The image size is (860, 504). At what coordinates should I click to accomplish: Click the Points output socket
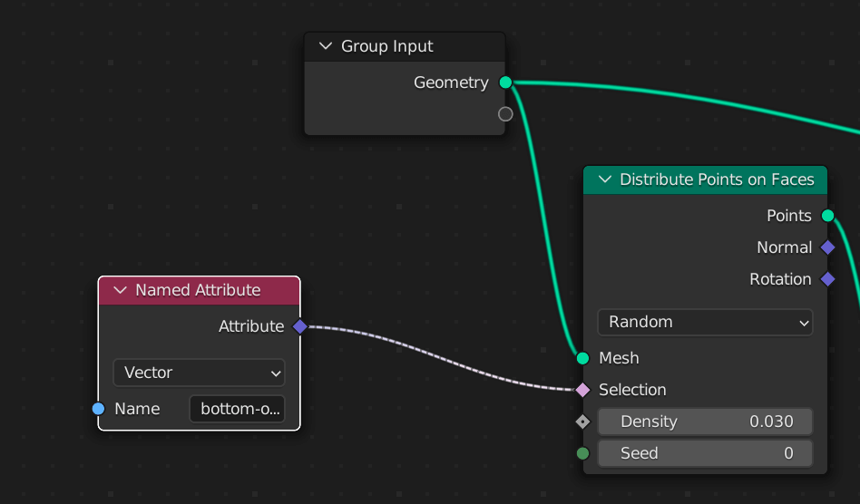click(827, 216)
